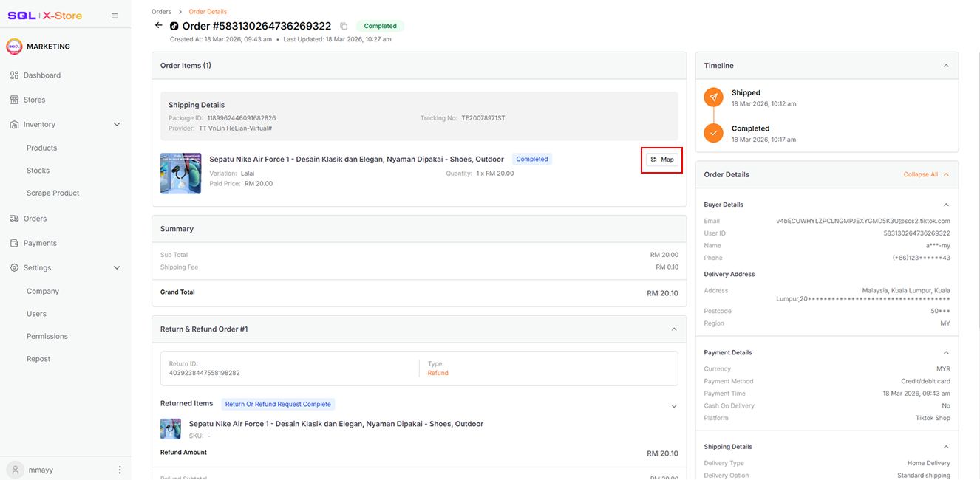The height and width of the screenshot is (480, 980).
Task: Select the buyer email address
Action: pyautogui.click(x=863, y=221)
